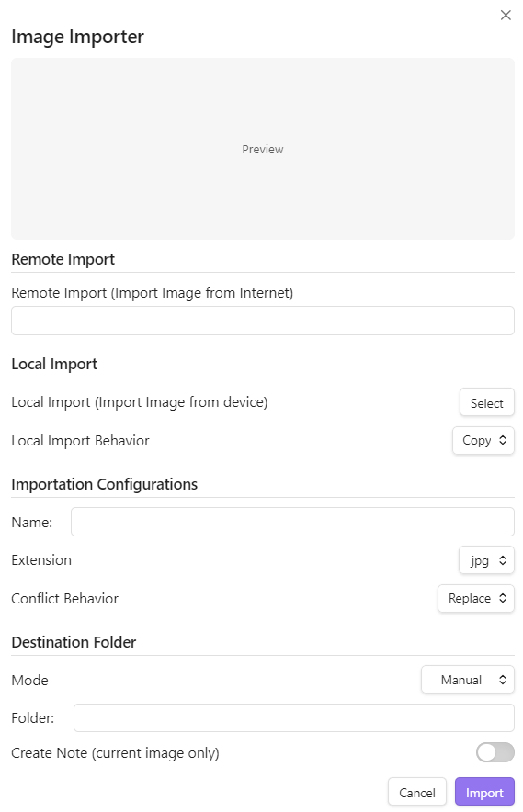The image size is (523, 812).
Task: Click the 'Local Import (Import Image from device)' label
Action: [x=140, y=402]
